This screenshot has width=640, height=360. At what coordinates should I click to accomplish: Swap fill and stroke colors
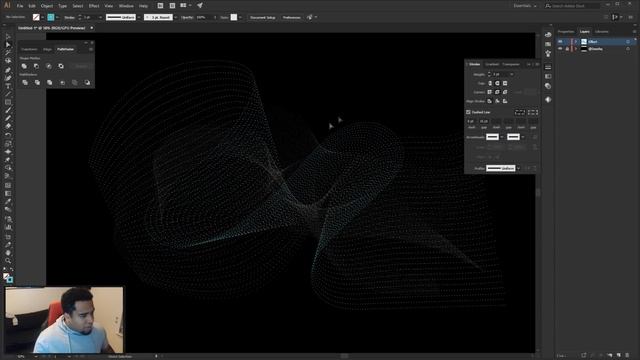[x=11, y=269]
